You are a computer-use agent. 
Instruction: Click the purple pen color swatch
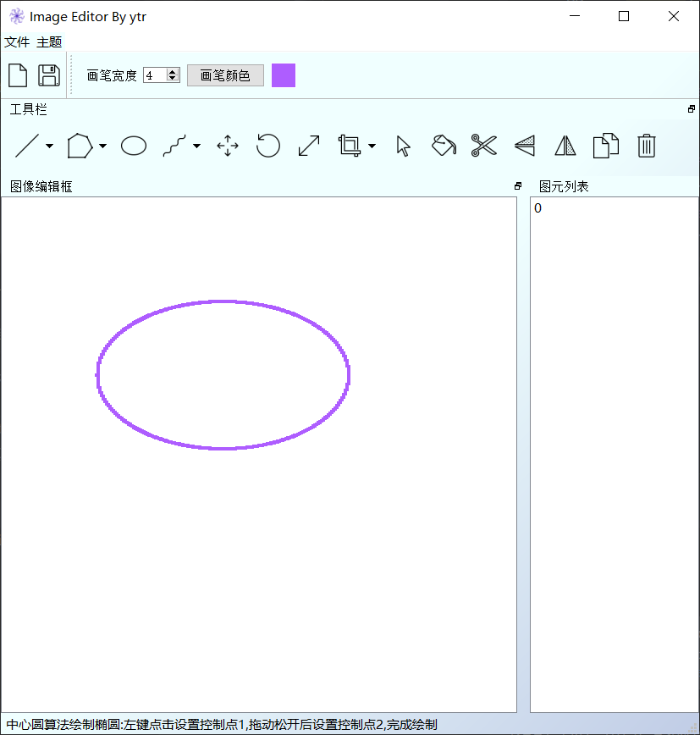tap(284, 75)
